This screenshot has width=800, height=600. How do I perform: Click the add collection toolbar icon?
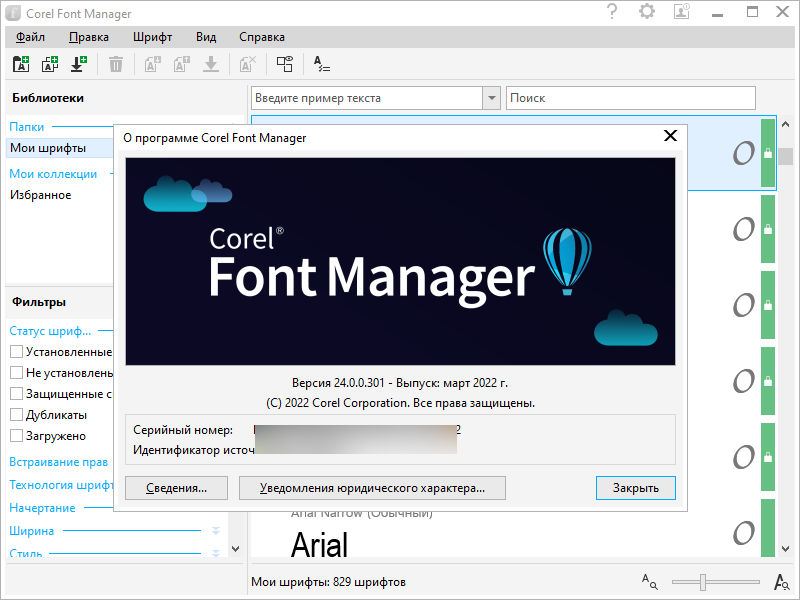50,64
